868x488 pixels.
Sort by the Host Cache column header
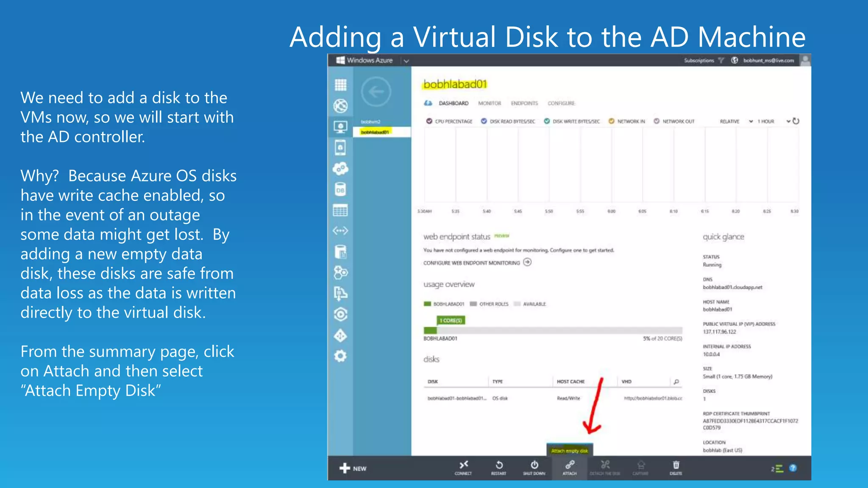point(571,382)
